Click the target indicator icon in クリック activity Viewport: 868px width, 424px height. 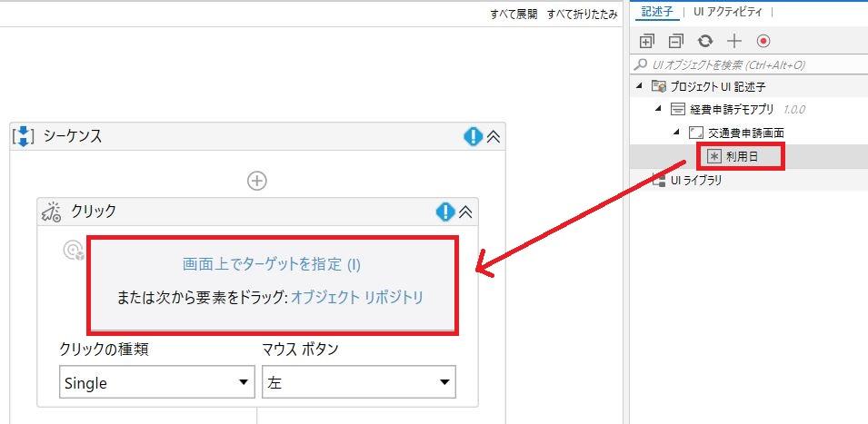point(74,250)
